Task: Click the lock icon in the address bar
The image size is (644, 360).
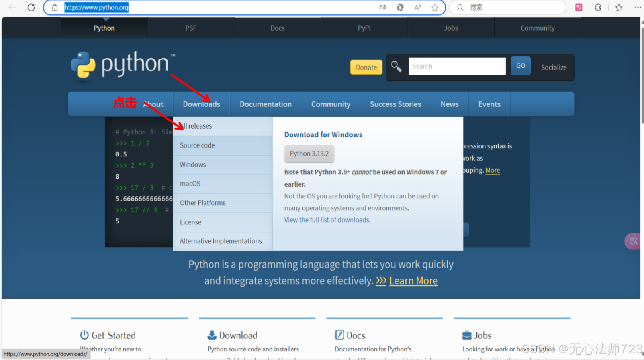Action: 55,7
